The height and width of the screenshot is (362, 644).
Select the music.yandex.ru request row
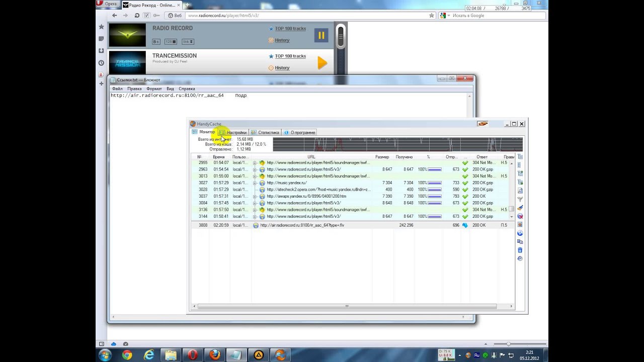[x=350, y=183]
